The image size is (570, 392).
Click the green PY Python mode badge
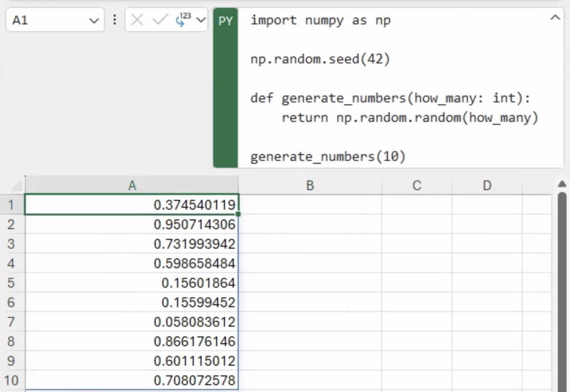pos(225,21)
